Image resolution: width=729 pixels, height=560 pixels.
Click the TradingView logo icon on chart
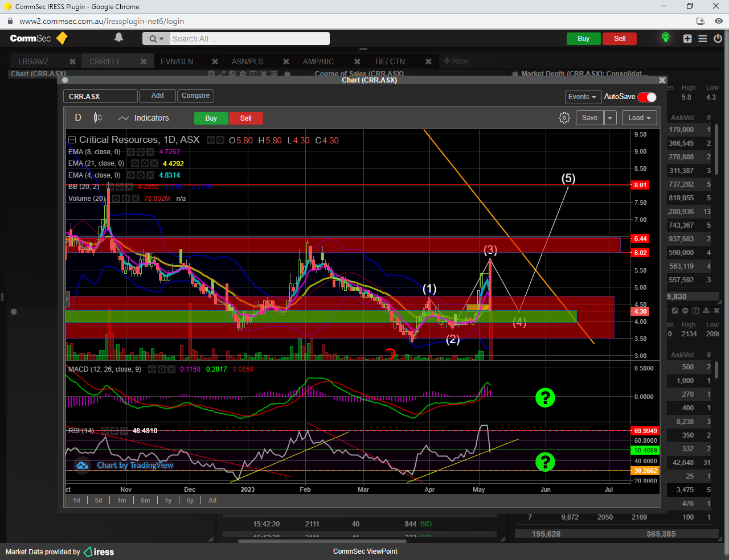(x=83, y=466)
